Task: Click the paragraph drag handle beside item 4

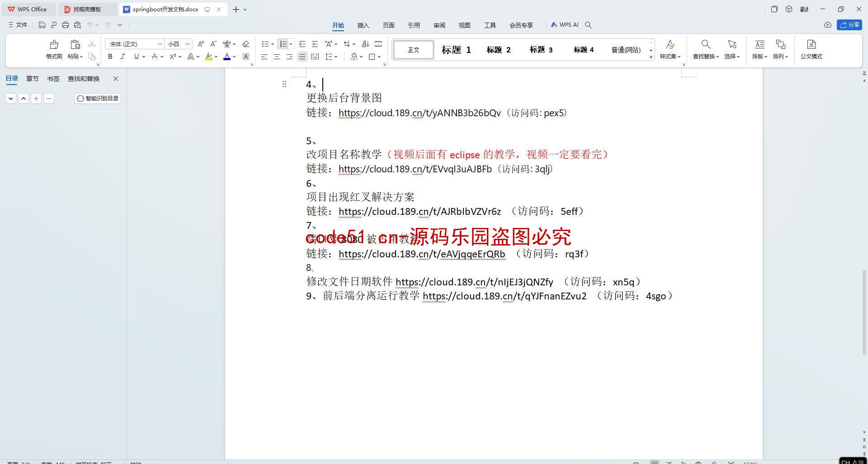Action: 284,84
